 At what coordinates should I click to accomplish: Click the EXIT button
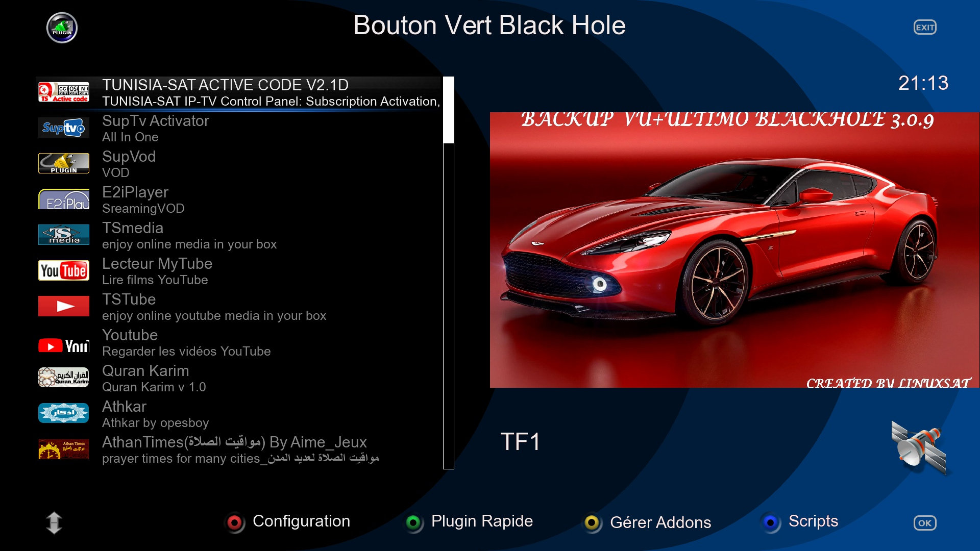924,28
